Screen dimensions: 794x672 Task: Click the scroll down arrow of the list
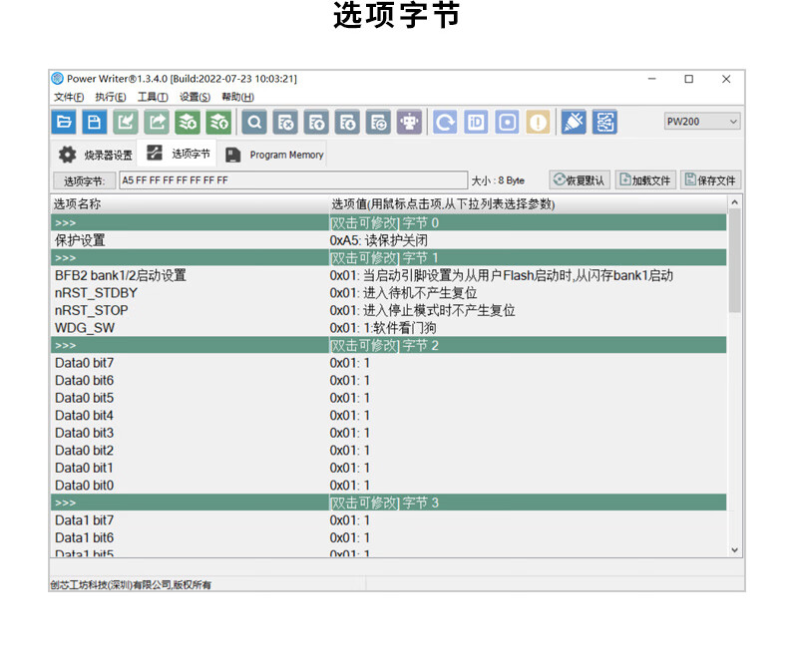[735, 549]
